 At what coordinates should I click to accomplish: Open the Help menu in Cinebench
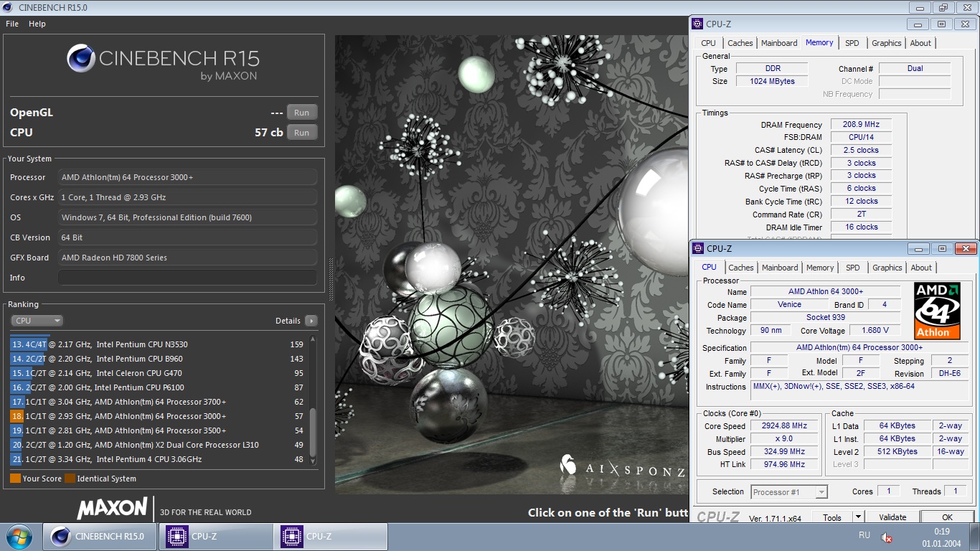click(x=37, y=24)
